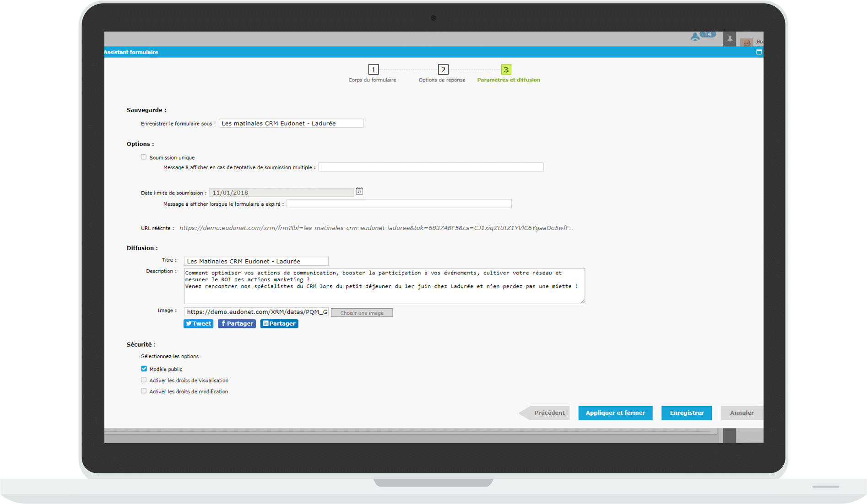Focus the expired form message field

(399, 204)
